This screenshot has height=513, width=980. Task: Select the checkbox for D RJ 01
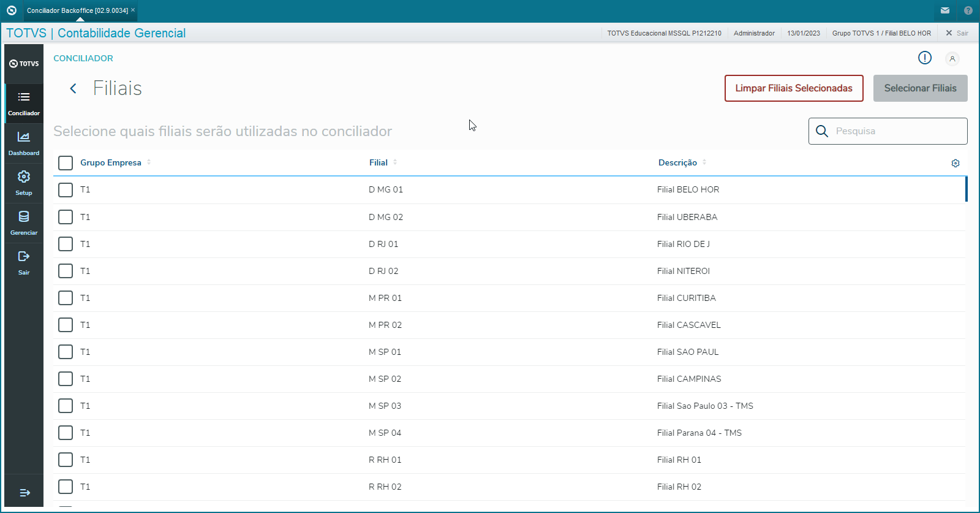click(x=66, y=244)
